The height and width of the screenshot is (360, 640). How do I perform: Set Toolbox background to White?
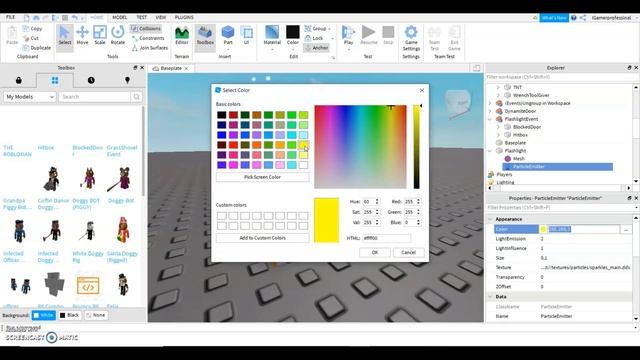coord(44,315)
